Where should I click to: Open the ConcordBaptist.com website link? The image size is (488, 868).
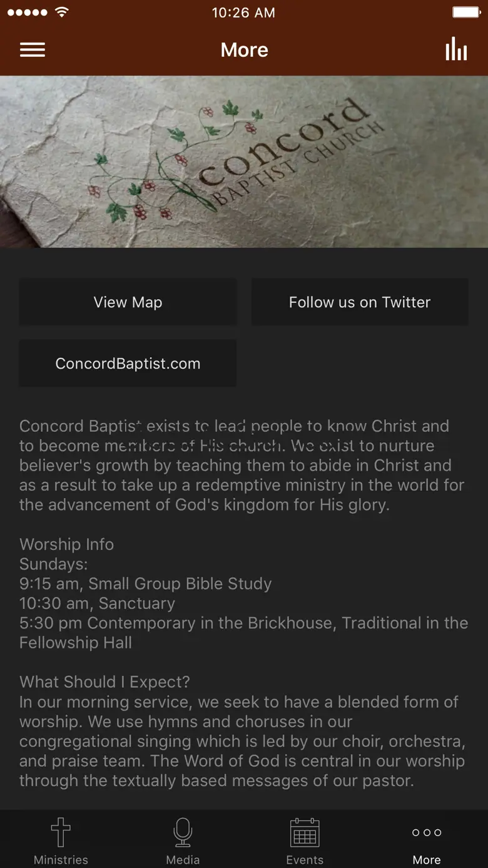tap(128, 364)
